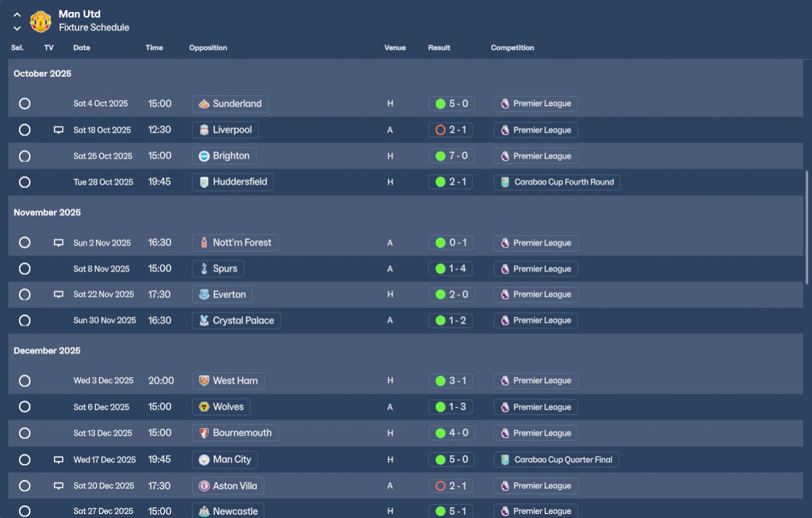Click the Spurs club crest
Screen dimensions: 812x518
204,269
